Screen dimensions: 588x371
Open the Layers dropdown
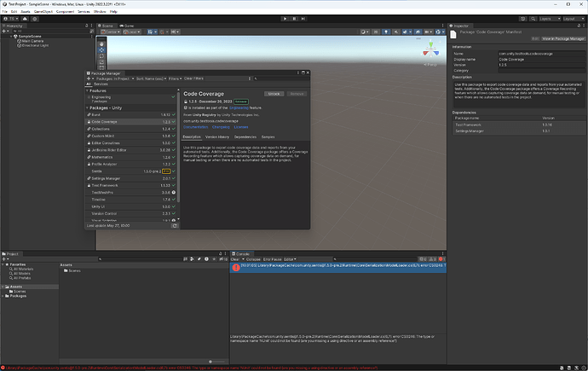[x=550, y=19]
